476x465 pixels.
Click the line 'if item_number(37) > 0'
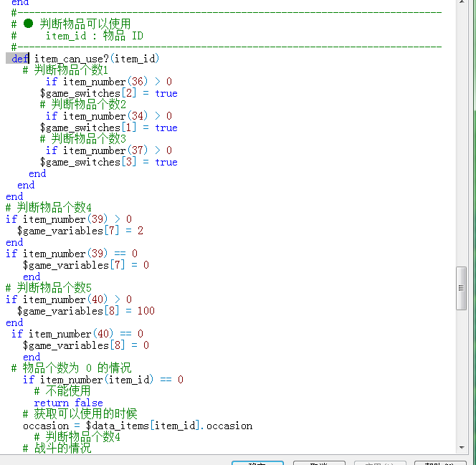[109, 150]
